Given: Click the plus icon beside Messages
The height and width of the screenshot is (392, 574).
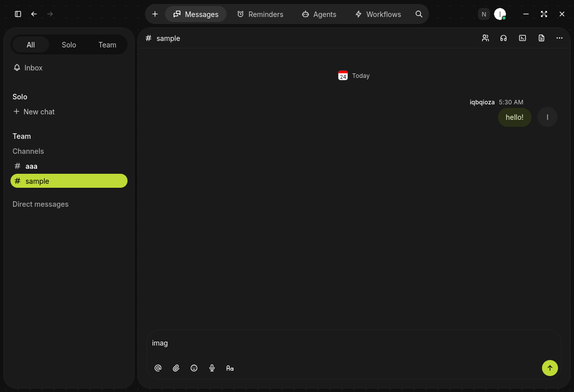Looking at the screenshot, I should tap(155, 14).
